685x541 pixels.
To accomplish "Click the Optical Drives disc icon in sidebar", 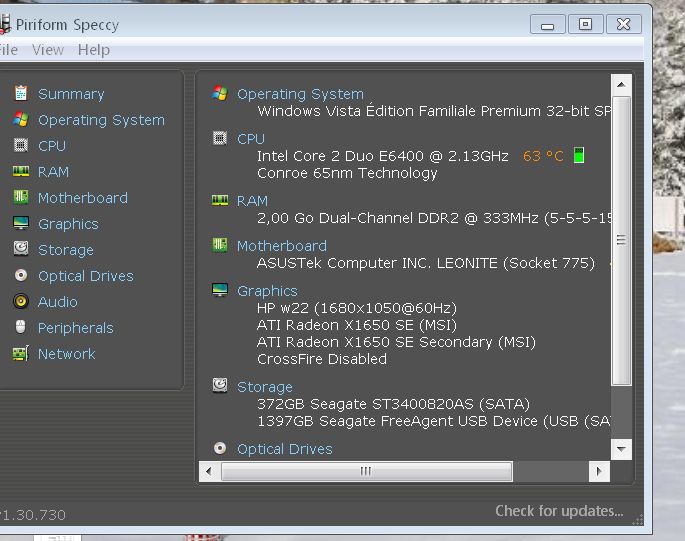I will coord(21,275).
